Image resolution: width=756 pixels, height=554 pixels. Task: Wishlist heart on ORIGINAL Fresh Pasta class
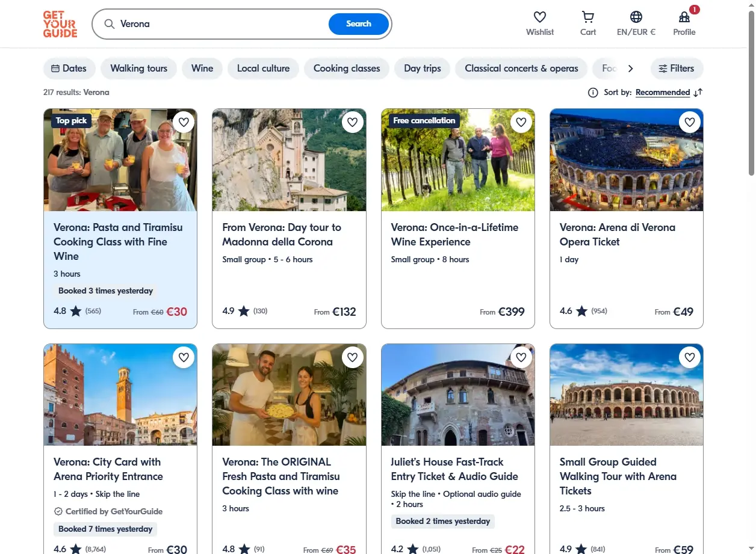click(352, 357)
